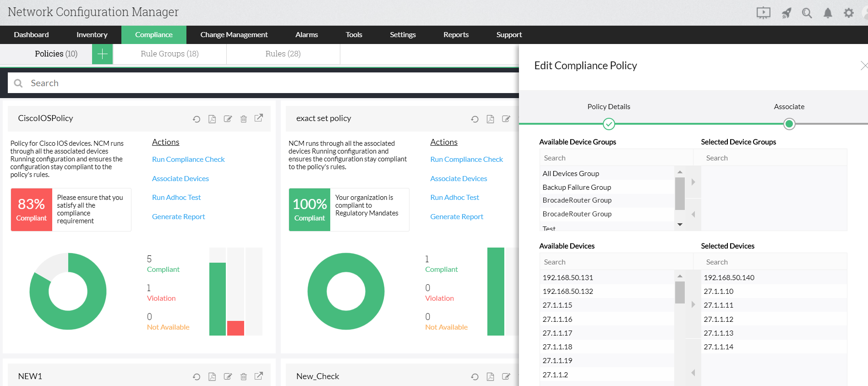Click the green add policy plus button

[x=103, y=54]
